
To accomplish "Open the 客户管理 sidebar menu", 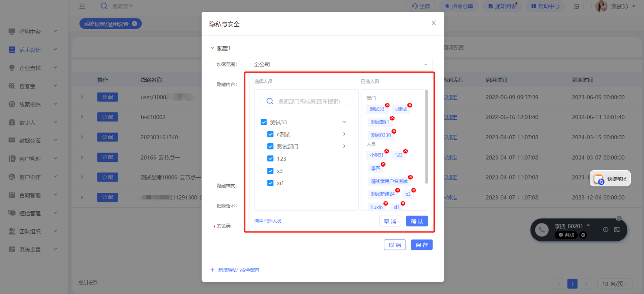I will [x=33, y=159].
